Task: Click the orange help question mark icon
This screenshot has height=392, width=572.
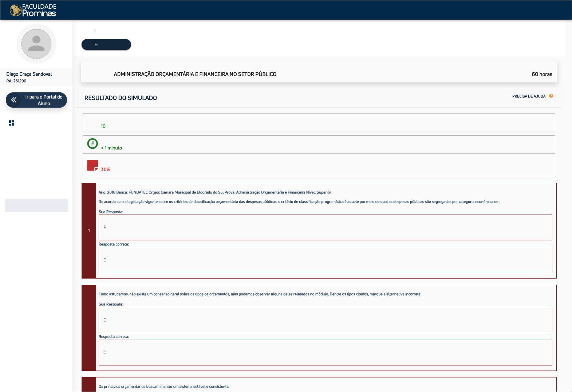Action: pos(551,96)
